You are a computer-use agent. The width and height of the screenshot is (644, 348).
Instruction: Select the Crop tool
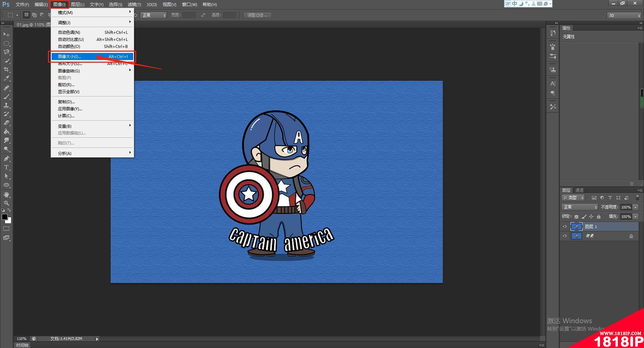(6, 69)
